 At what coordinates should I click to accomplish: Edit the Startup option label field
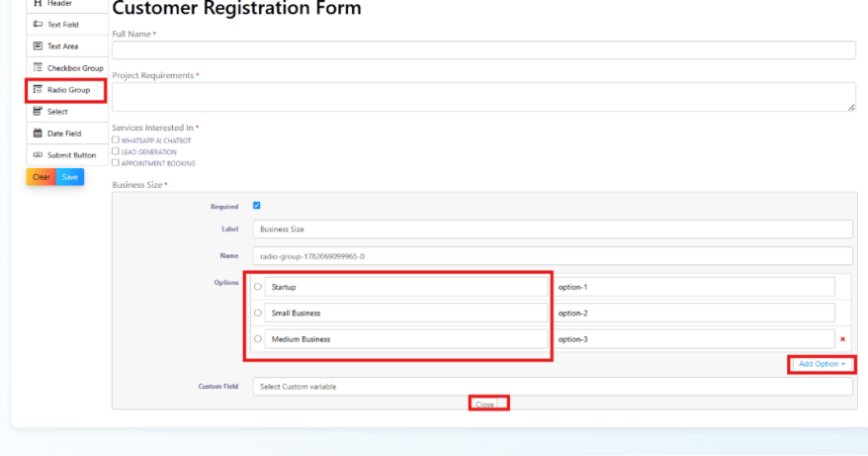pyautogui.click(x=406, y=287)
